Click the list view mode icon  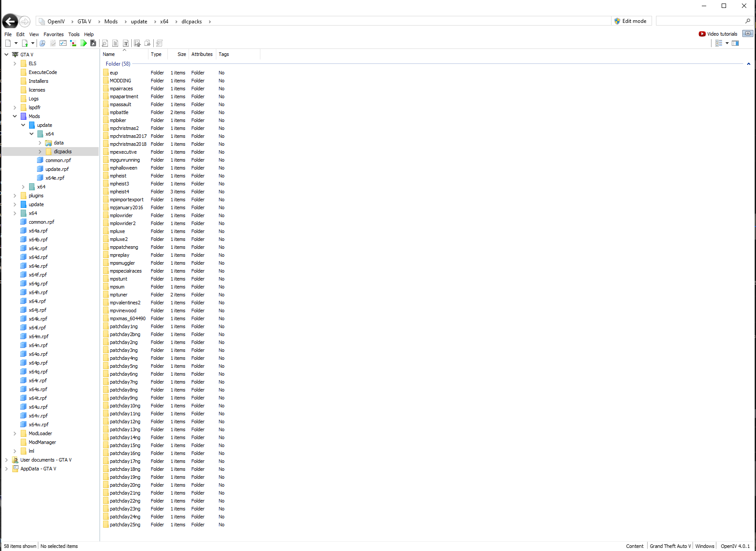point(719,43)
